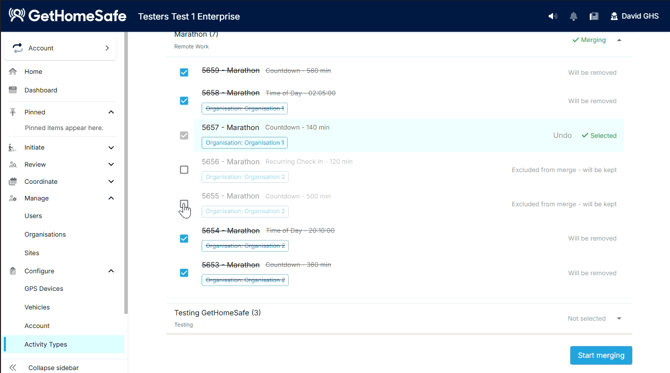Uncheck the 5654 - Marathon checkbox
The image size is (670, 373).
pos(184,238)
